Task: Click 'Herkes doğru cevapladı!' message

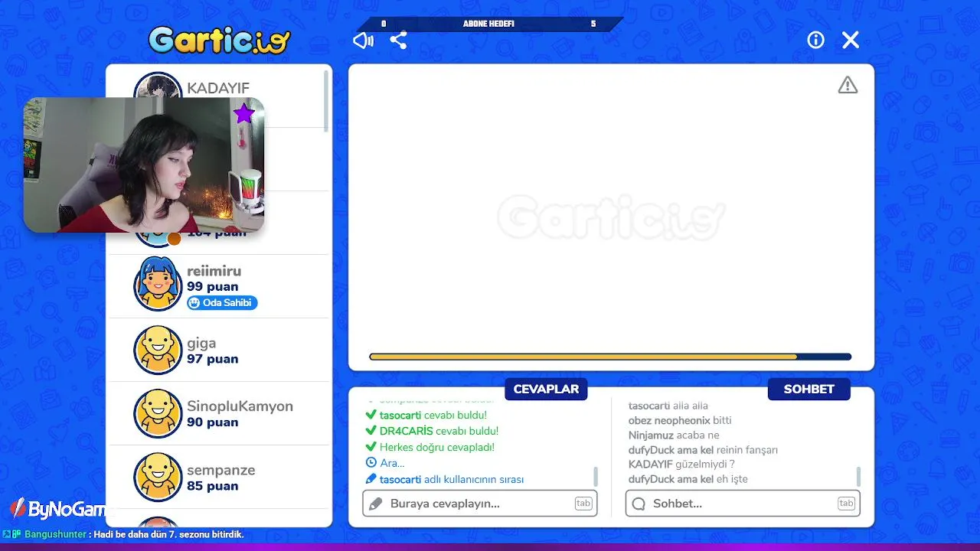Action: click(437, 447)
